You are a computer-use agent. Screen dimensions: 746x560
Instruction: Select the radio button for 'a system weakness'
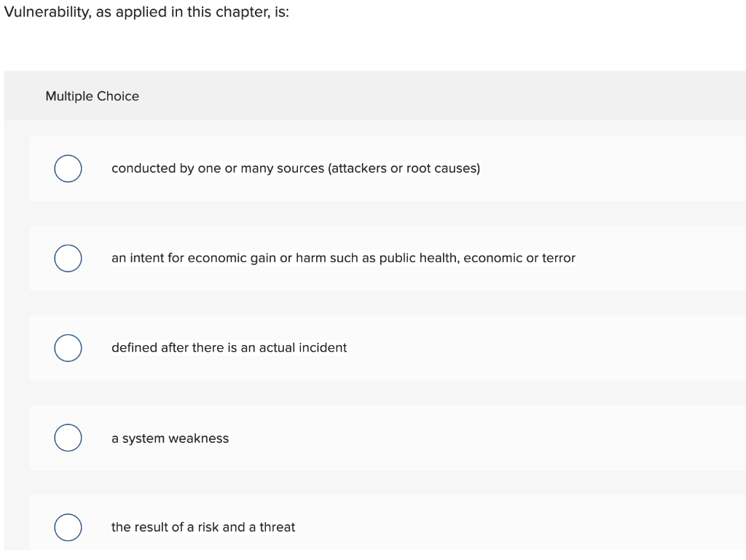68,438
